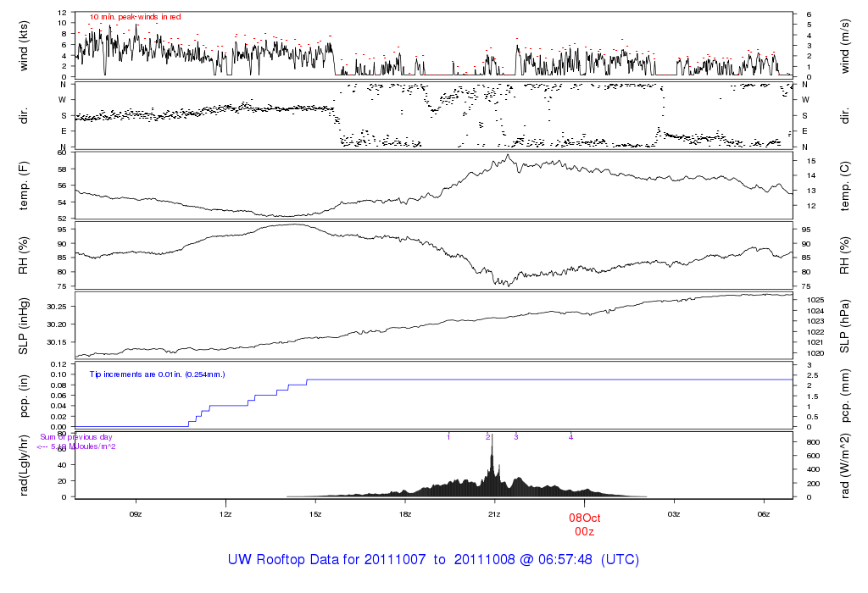Click the 'pcp. (mm)' right axis label
Image resolution: width=868 pixels, height=593 pixels.
[845, 396]
